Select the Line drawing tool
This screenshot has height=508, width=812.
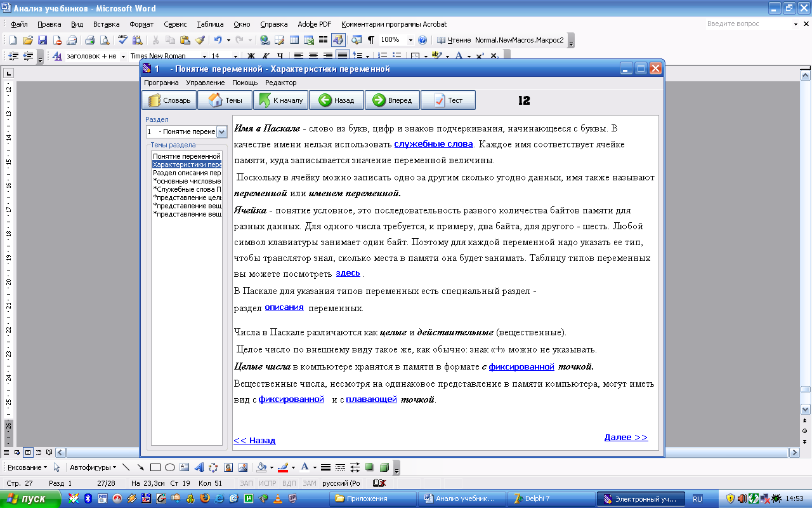125,467
